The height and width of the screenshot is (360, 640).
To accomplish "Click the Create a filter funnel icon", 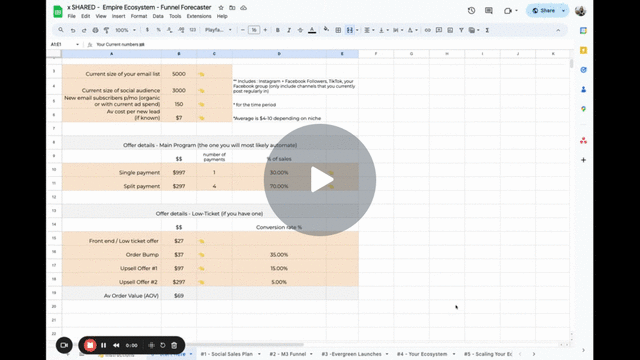I will coord(461,30).
